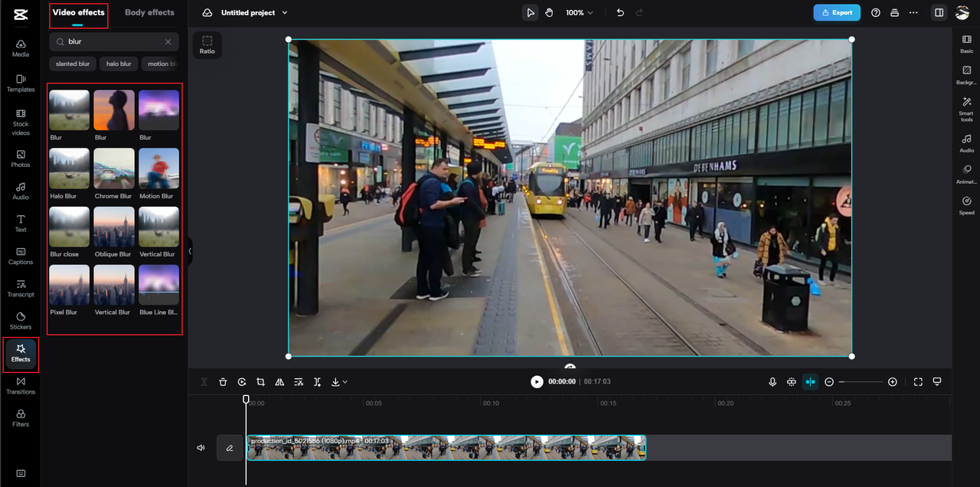Select the Mirror tool in the timeline toolbar
Viewport: 980px width, 487px height.
279,381
